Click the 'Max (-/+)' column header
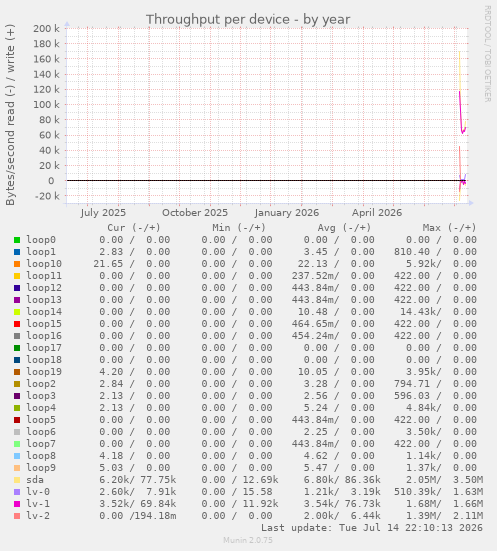The width and height of the screenshot is (497, 551). [x=449, y=228]
